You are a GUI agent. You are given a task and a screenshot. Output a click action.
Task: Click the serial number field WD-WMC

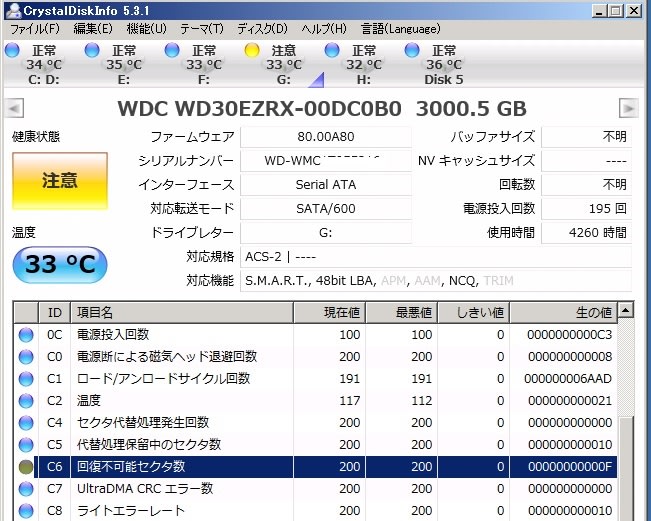326,161
